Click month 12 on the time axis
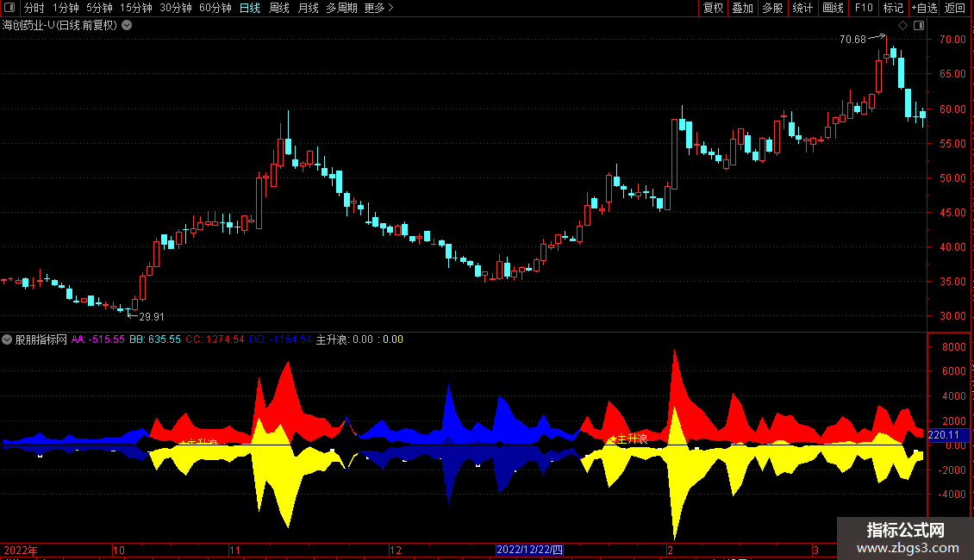 click(x=396, y=551)
